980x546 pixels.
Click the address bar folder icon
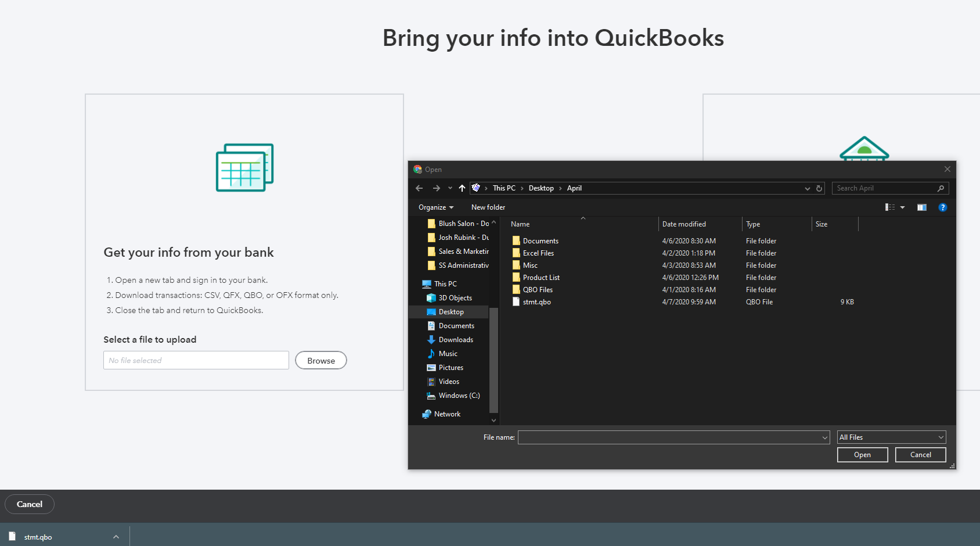(476, 188)
